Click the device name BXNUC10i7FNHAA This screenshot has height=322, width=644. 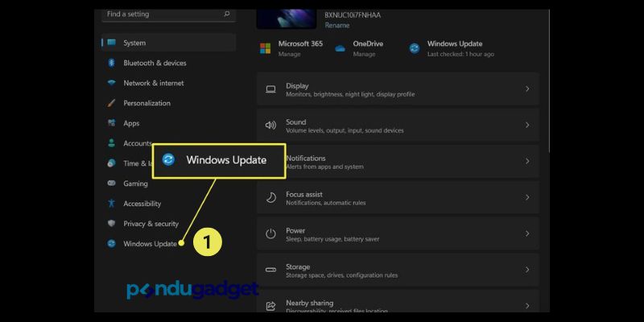tap(353, 15)
